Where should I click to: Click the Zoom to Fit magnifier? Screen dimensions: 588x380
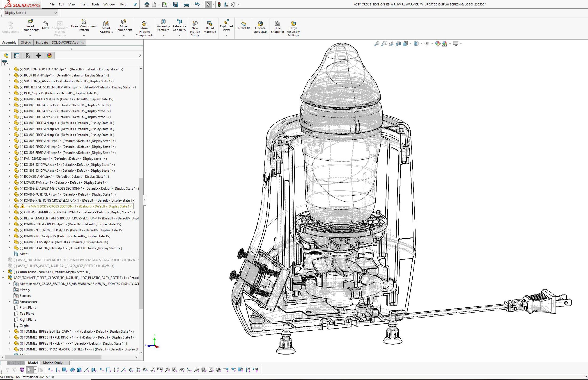[x=377, y=44]
